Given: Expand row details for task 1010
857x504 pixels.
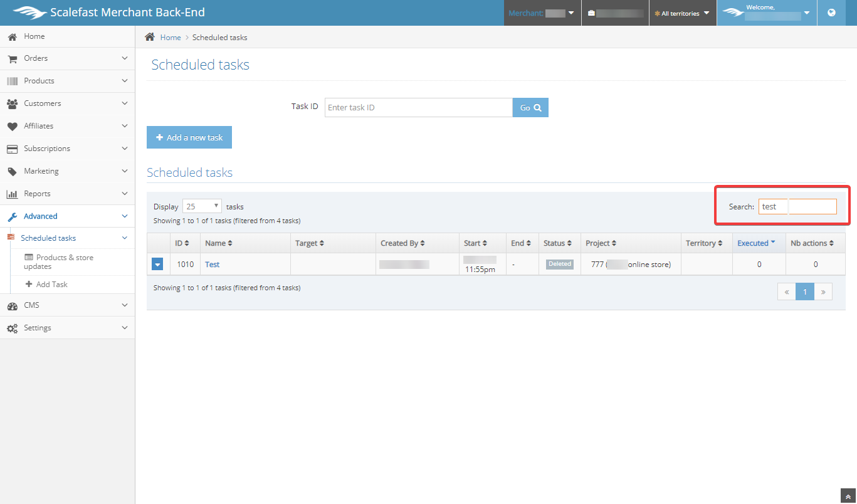Looking at the screenshot, I should point(158,265).
